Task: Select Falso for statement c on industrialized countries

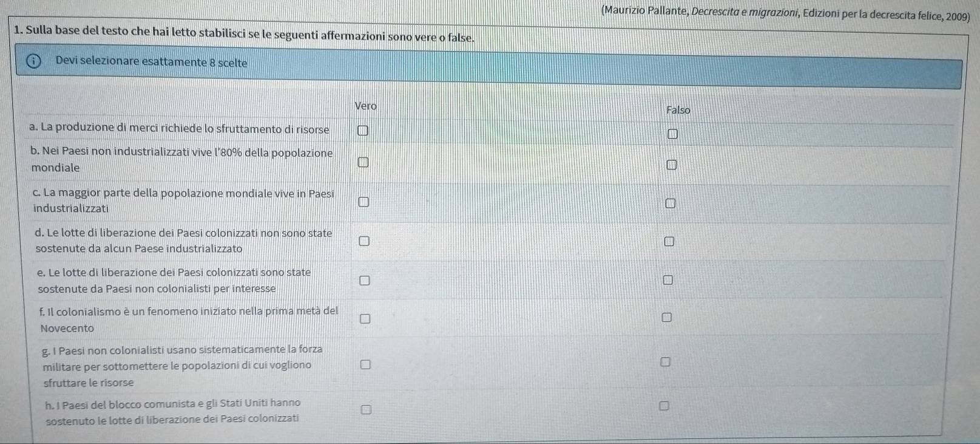Action: 670,203
